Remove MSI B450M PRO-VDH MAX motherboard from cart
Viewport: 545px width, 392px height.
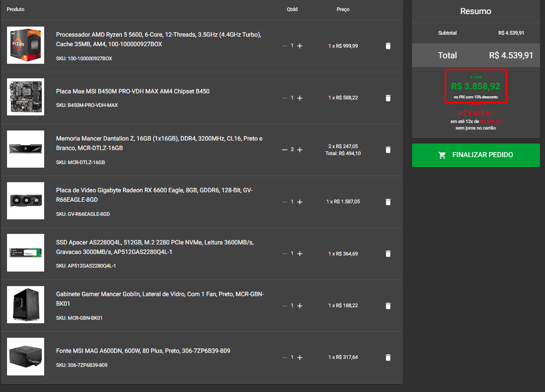pos(388,98)
